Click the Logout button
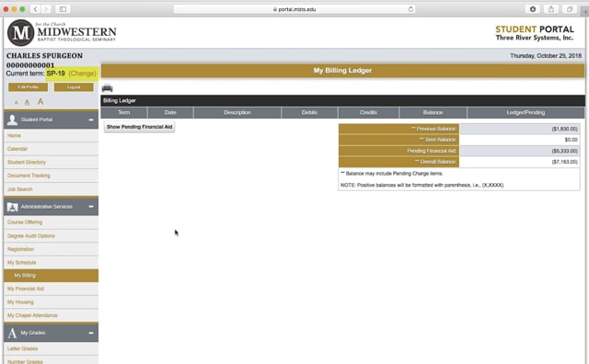589x364 pixels. [74, 87]
